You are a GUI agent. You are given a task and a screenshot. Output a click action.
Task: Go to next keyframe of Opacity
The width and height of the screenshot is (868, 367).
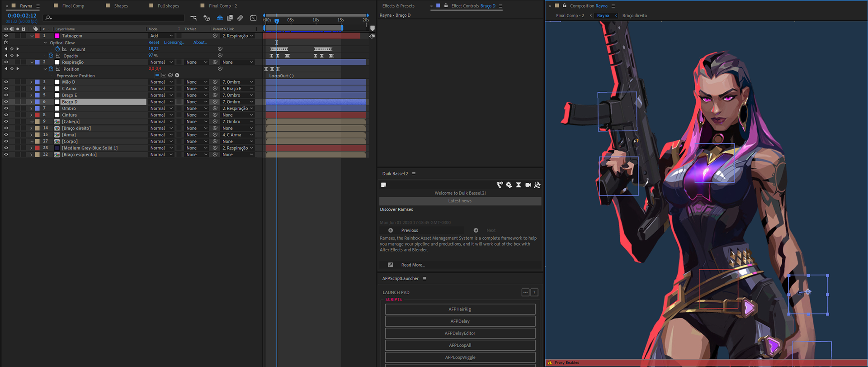(18, 56)
